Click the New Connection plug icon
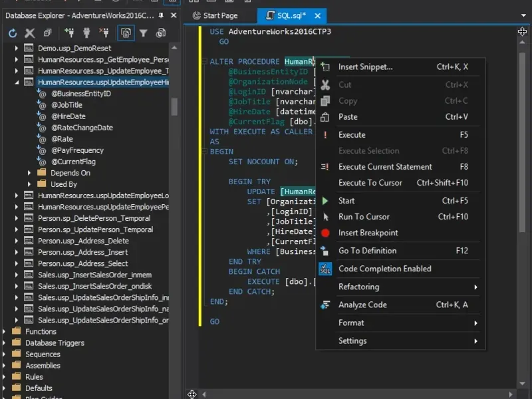 tap(68, 33)
